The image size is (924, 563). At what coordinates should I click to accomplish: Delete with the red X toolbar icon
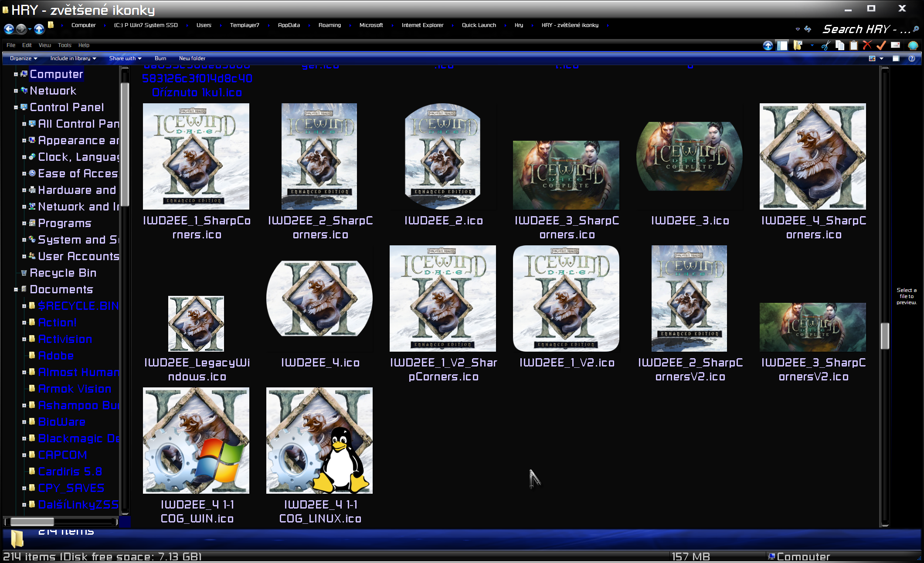(867, 45)
